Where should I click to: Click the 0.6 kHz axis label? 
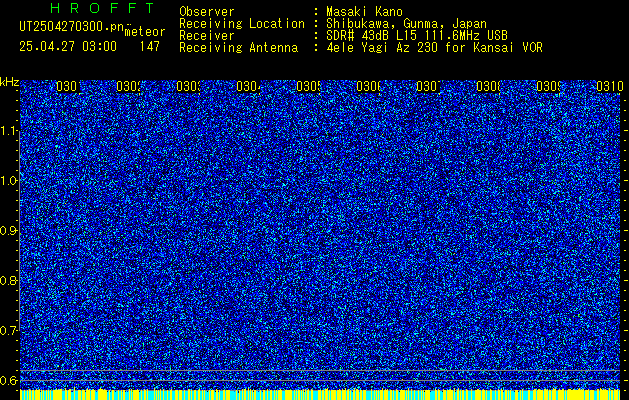click(x=9, y=380)
